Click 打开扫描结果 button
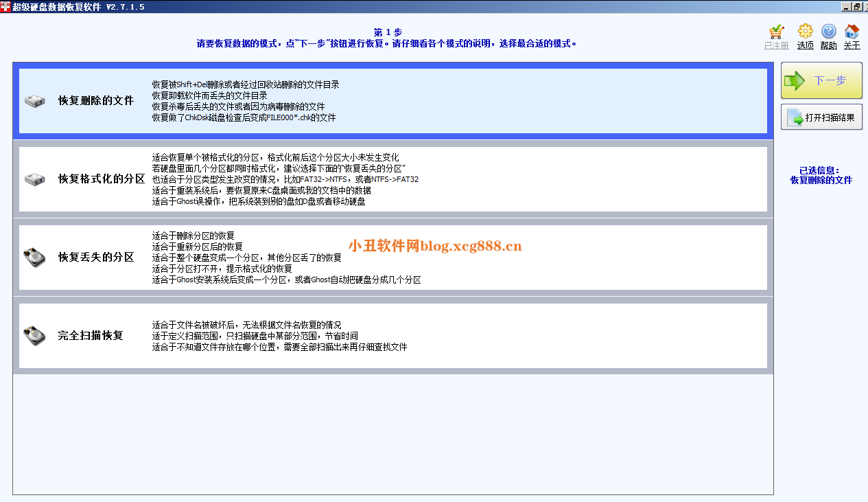Viewport: 868px width, 502px height. point(821,117)
